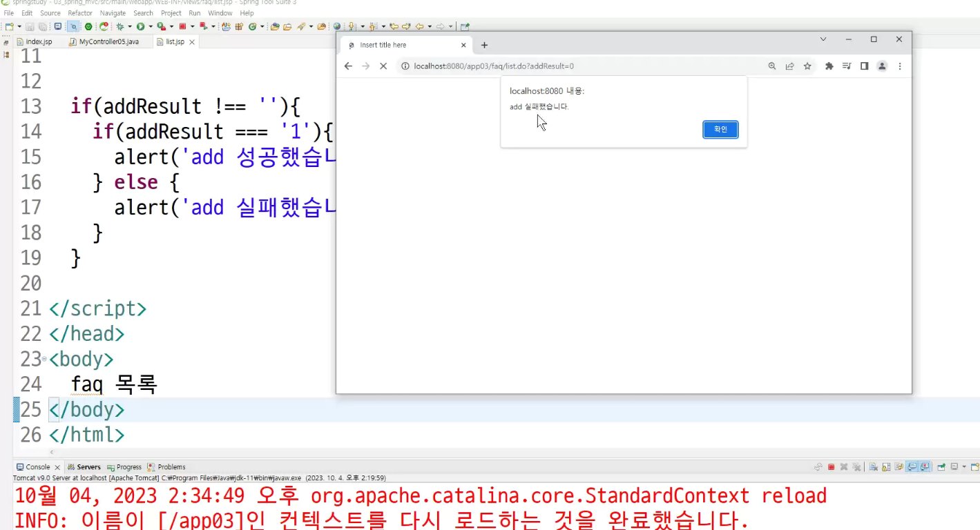Close the Console view tab
The image size is (980, 530).
57,467
